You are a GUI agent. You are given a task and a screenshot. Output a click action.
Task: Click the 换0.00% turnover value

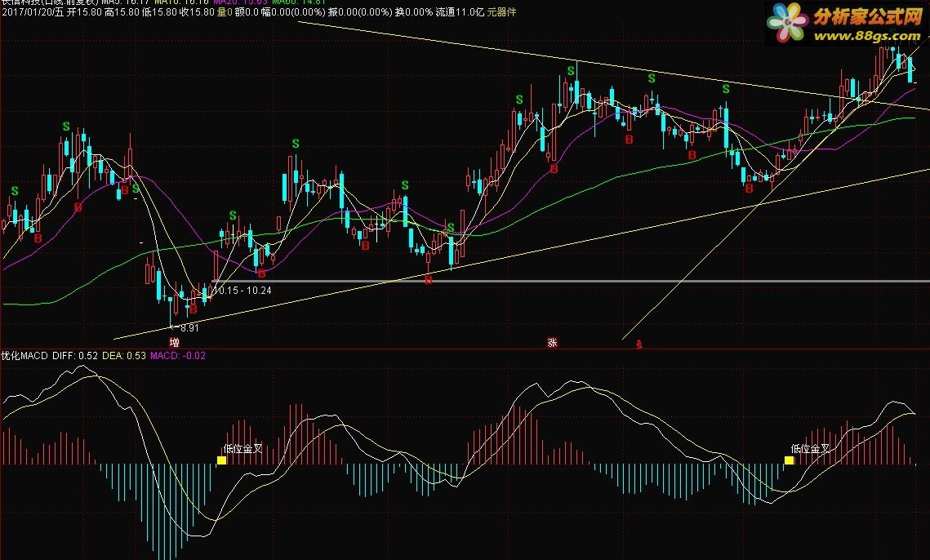(414, 12)
